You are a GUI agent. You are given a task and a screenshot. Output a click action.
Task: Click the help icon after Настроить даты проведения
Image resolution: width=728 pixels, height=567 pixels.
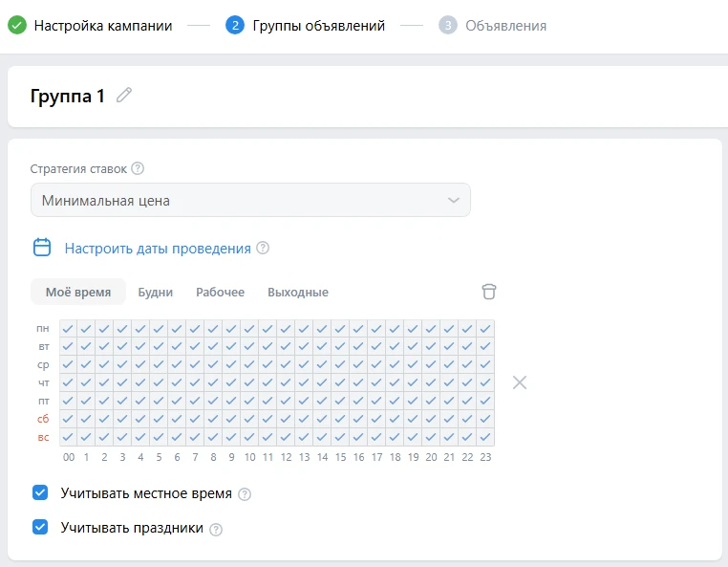tap(263, 249)
